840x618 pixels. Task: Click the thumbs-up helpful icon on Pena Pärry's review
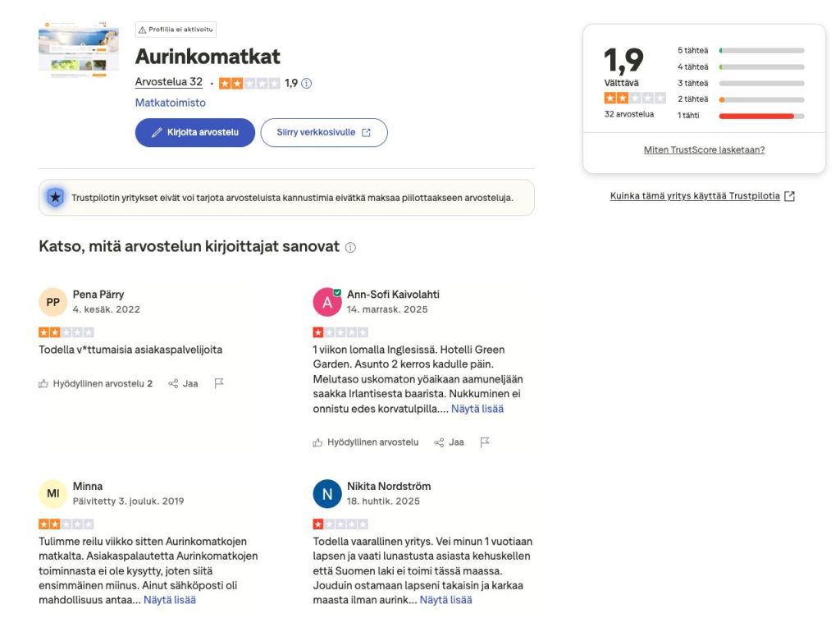click(45, 382)
